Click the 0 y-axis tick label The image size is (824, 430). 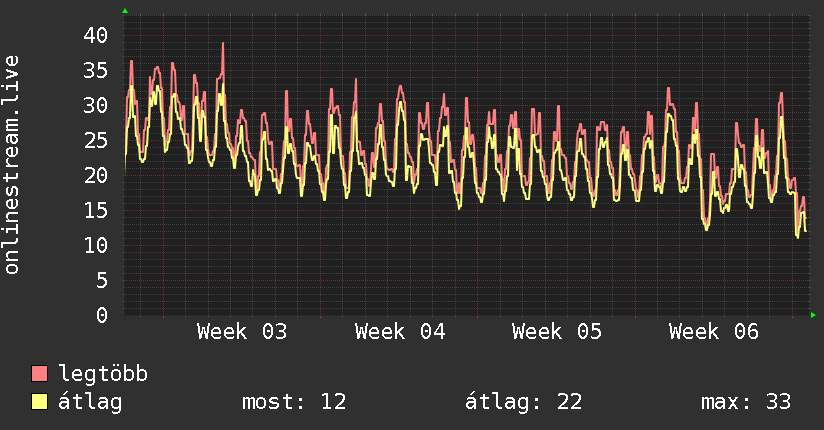[x=102, y=315]
